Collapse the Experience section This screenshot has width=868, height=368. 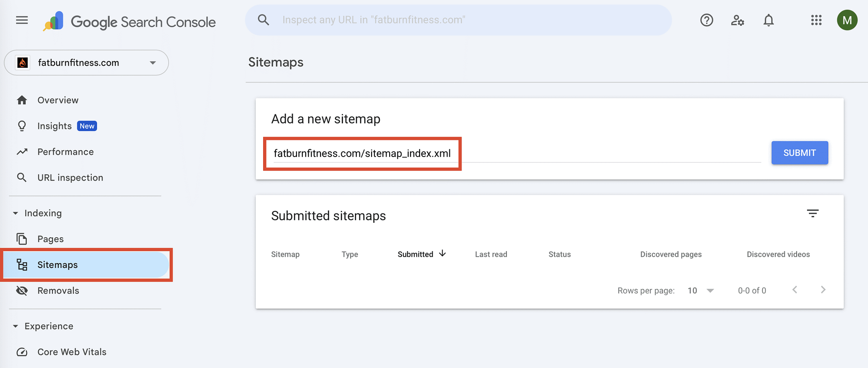[16, 326]
